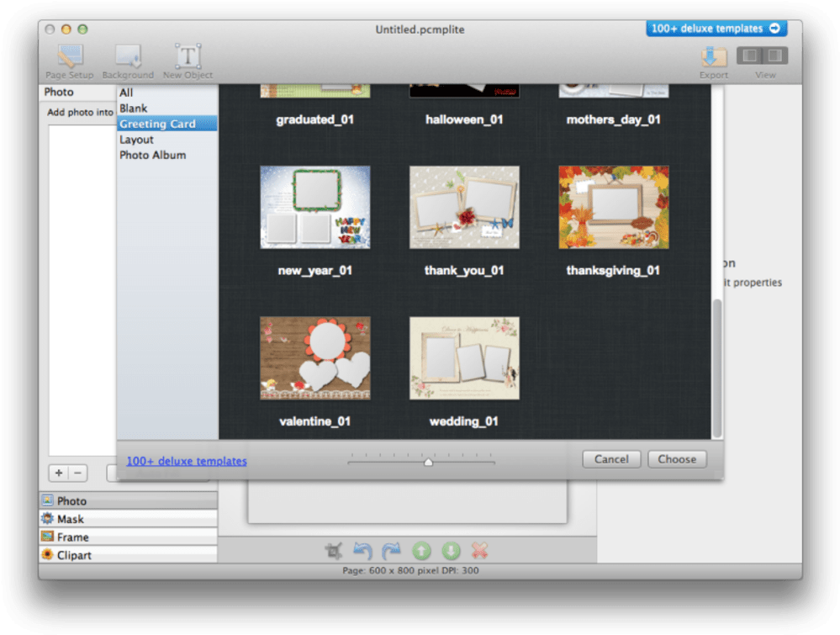The height and width of the screenshot is (635, 840).
Task: Choose the wedding_01 template thumbnail
Action: pos(464,358)
